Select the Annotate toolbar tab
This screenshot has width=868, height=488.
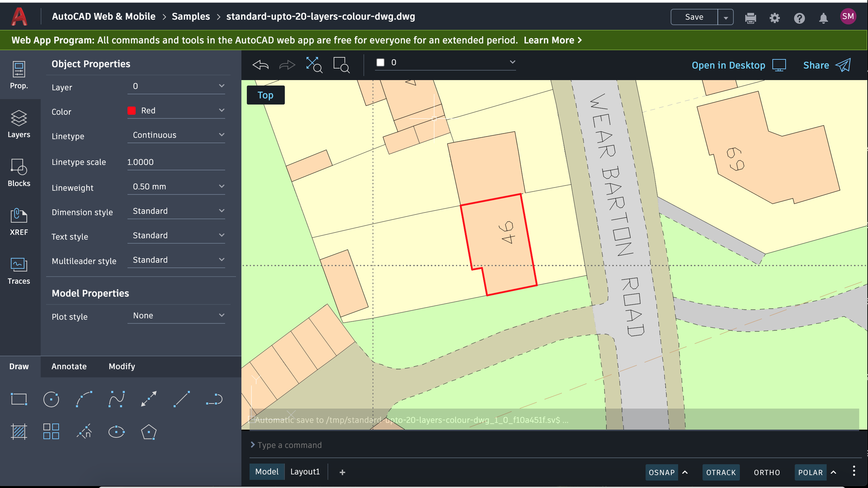click(68, 366)
